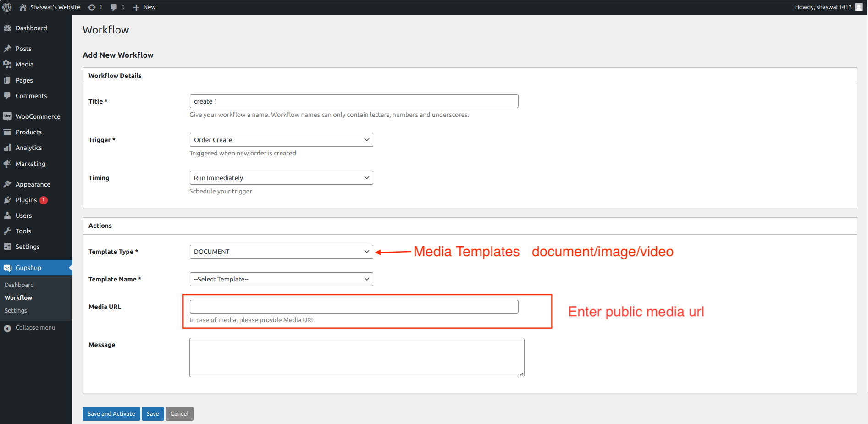Click the Collapse menu arrow icon
The height and width of the screenshot is (424, 868).
pos(7,328)
